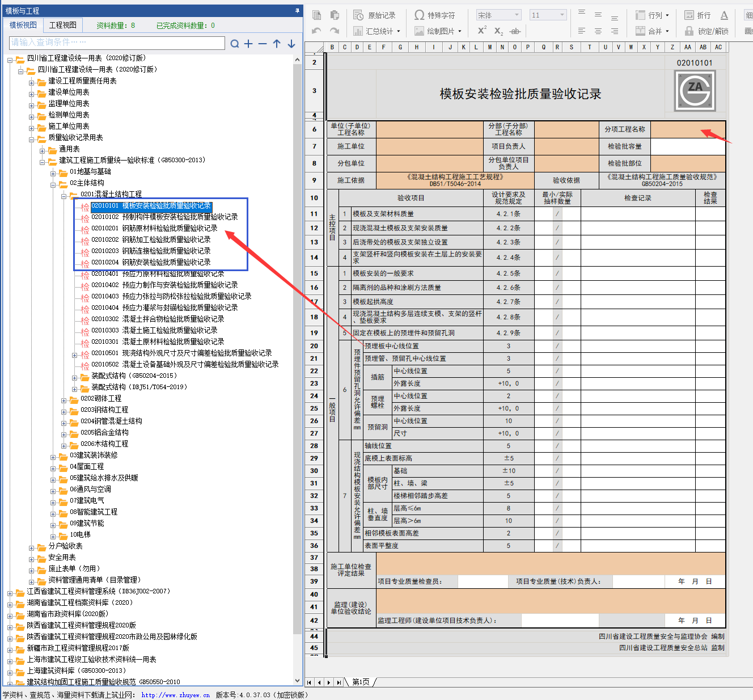Go to the first sheet page
This screenshot has height=700, width=753.
(310, 682)
